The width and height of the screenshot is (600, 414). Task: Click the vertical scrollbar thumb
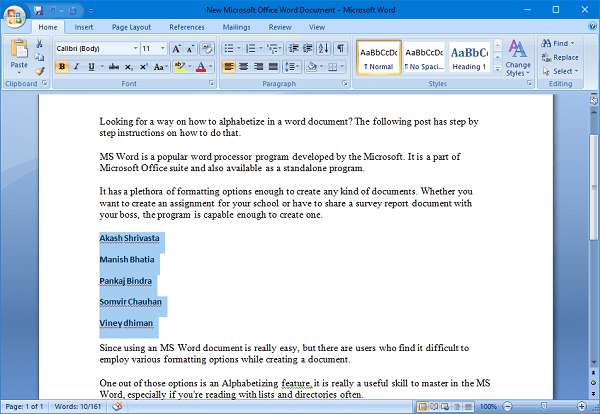coord(593,187)
